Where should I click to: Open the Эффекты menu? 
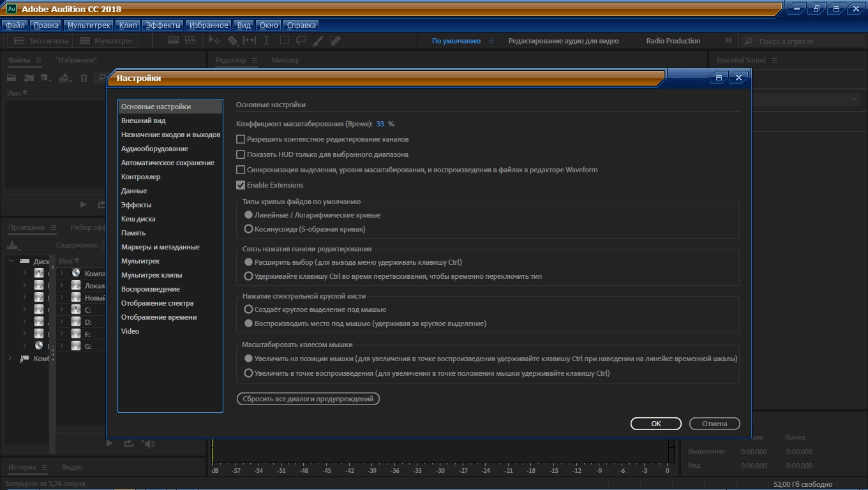tap(163, 26)
